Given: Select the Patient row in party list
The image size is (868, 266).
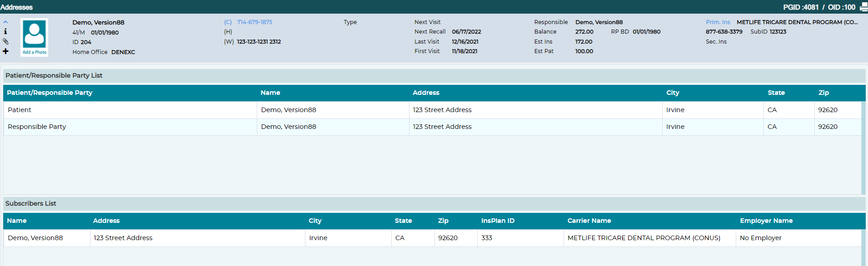Looking at the screenshot, I should click(x=432, y=110).
